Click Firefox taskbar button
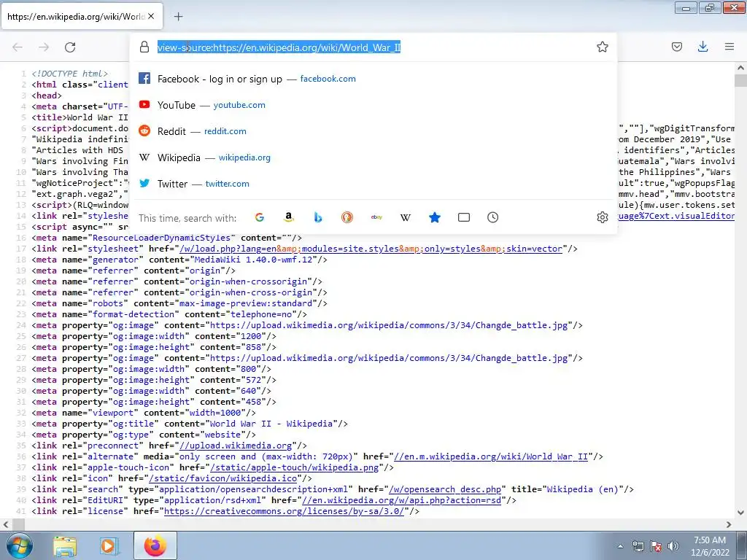 point(155,545)
